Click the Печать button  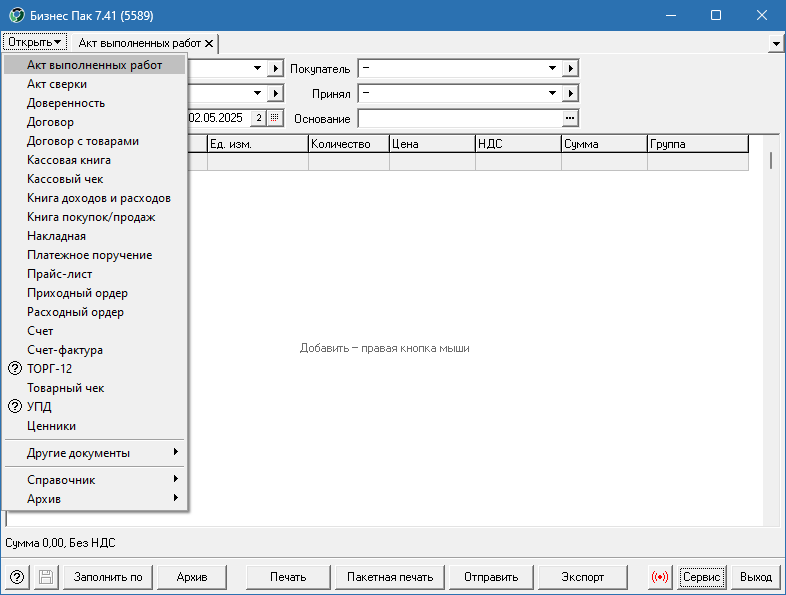click(x=288, y=577)
